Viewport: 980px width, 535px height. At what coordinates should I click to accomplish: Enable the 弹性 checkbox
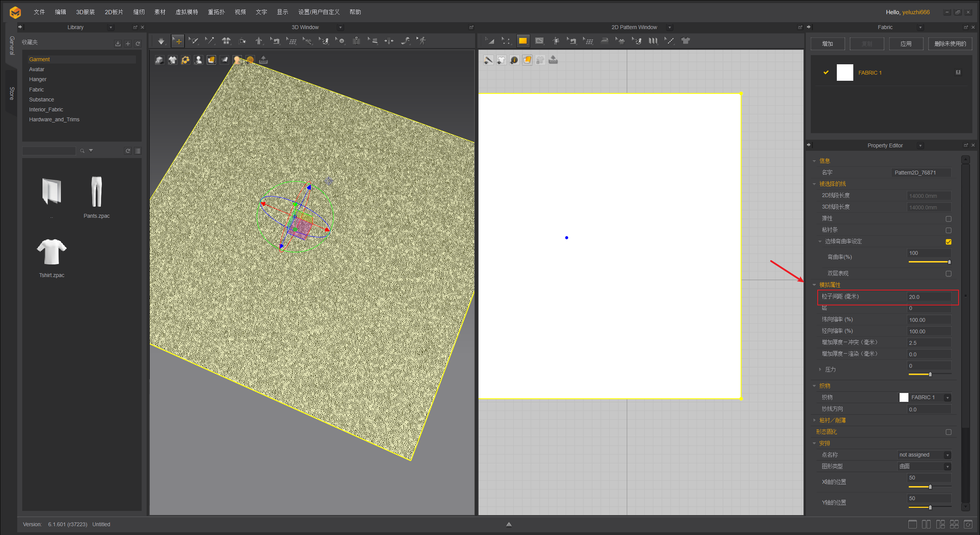click(948, 219)
